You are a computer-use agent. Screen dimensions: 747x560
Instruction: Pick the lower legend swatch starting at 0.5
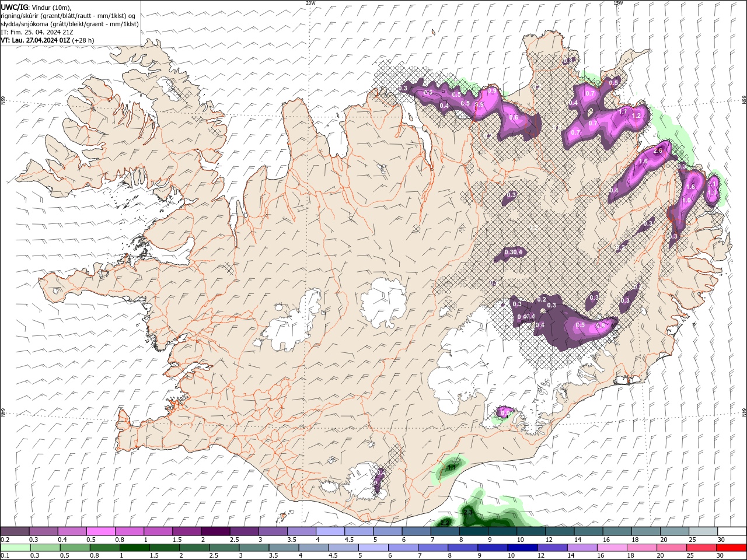point(75,548)
